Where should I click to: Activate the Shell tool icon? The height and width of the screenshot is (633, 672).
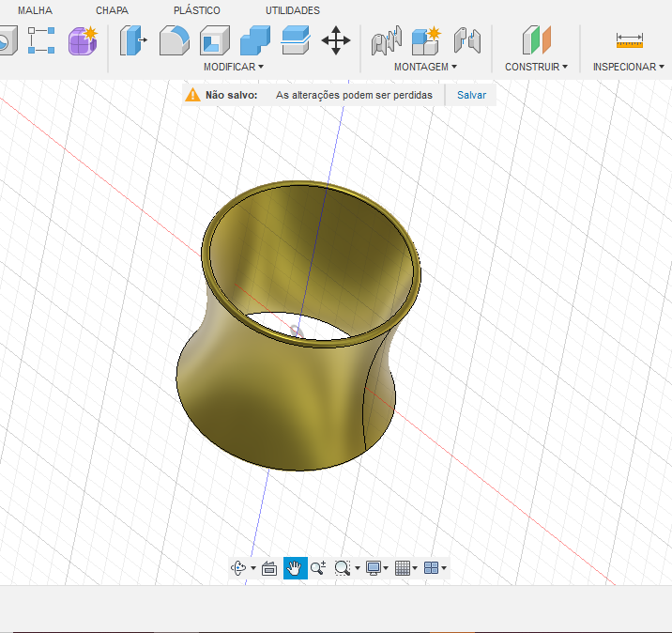(x=215, y=40)
